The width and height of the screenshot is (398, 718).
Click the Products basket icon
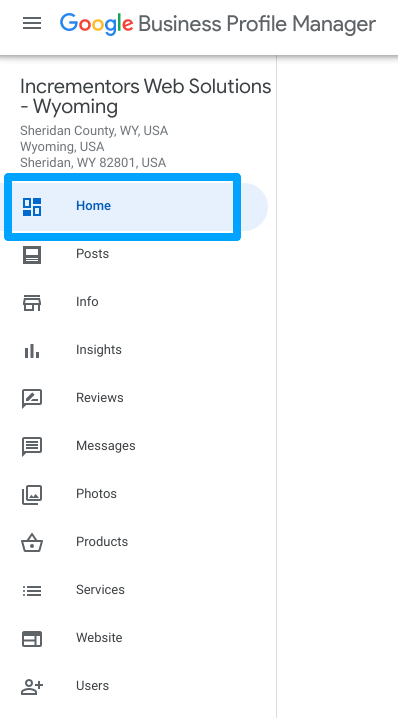click(32, 543)
